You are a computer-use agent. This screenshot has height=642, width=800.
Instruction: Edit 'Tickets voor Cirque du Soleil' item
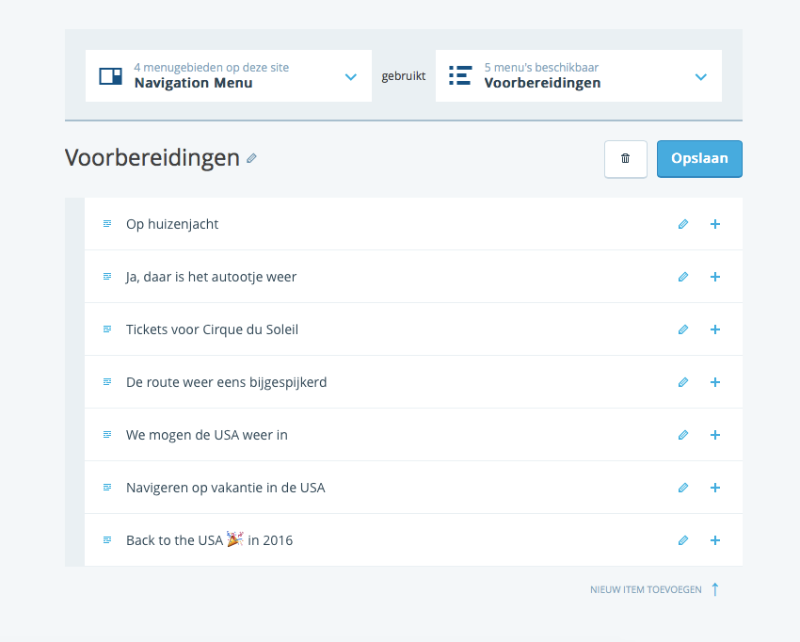(x=683, y=329)
